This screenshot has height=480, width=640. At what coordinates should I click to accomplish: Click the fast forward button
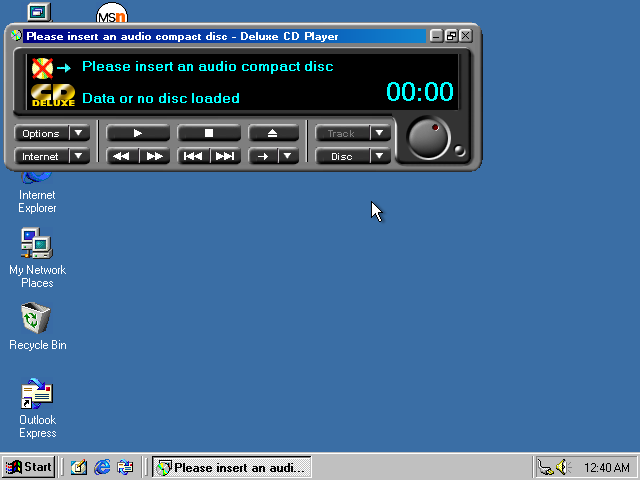154,156
